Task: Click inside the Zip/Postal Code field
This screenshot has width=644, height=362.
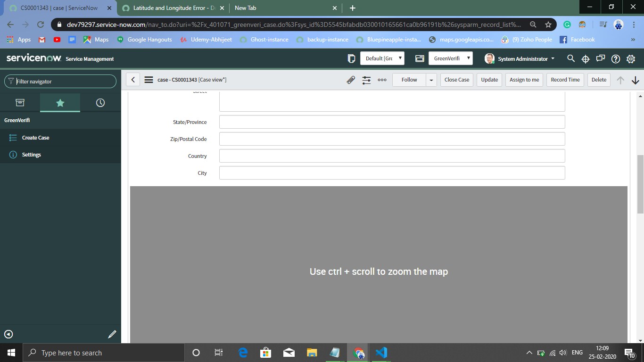Action: (x=391, y=139)
